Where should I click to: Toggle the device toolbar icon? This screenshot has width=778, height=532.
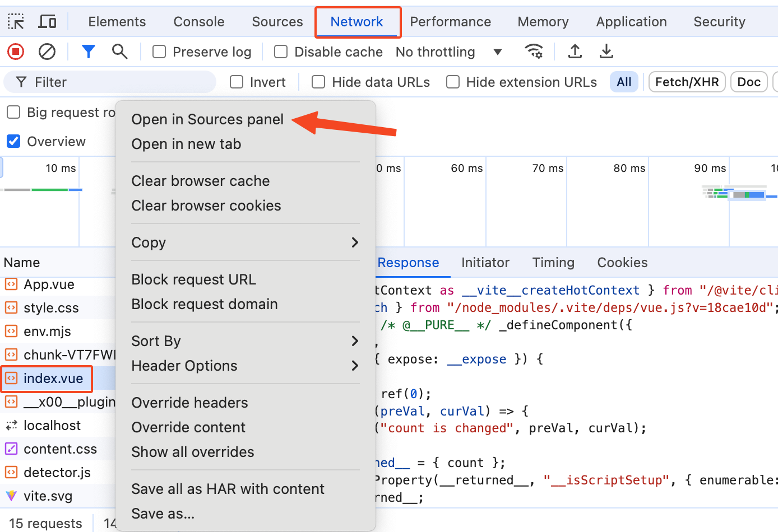(x=47, y=22)
